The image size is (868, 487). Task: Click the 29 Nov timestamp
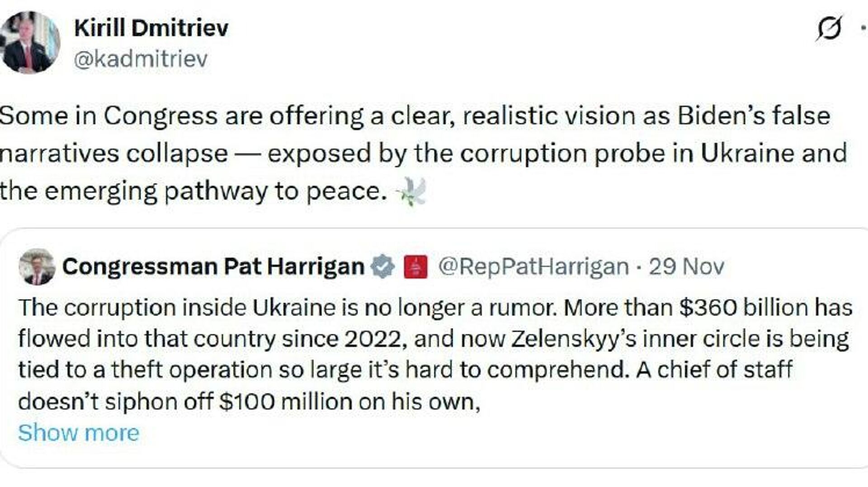[x=686, y=267]
